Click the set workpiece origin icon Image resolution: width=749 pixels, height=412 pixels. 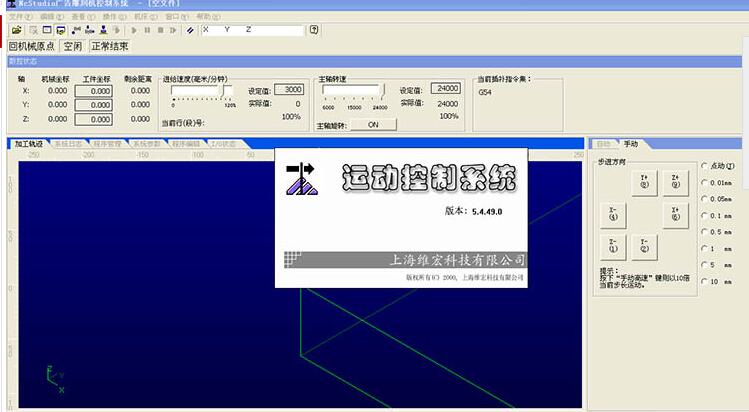click(103, 30)
